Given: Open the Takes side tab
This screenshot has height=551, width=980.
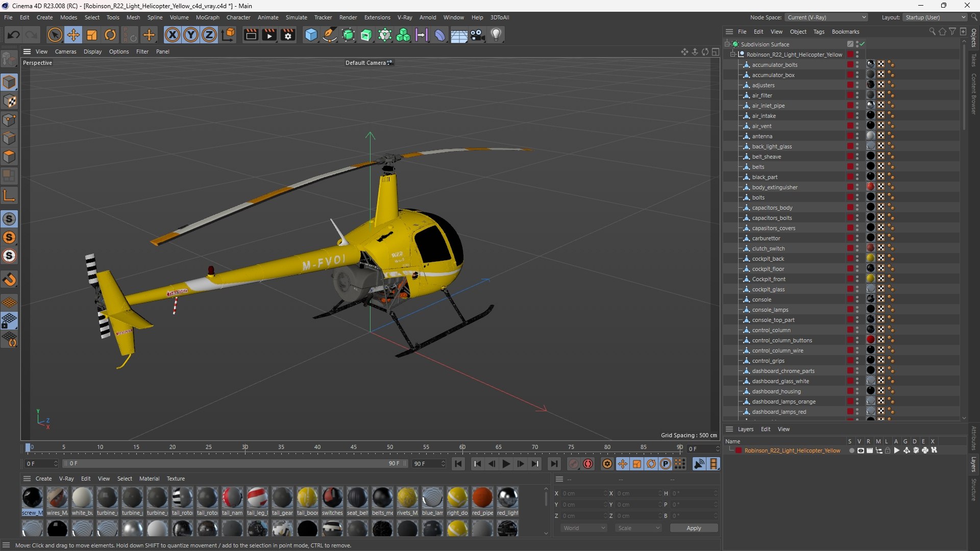Looking at the screenshot, I should click(x=974, y=60).
